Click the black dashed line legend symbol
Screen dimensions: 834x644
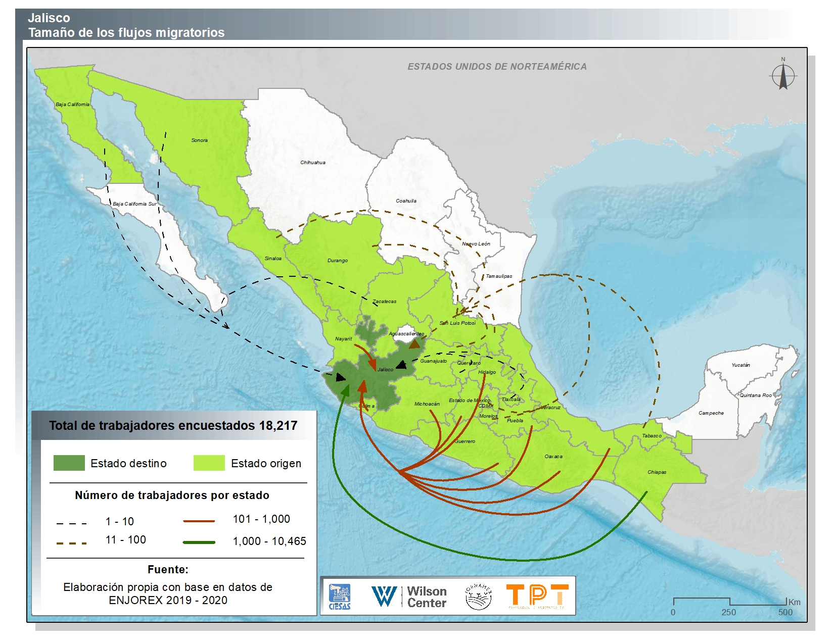(71, 523)
